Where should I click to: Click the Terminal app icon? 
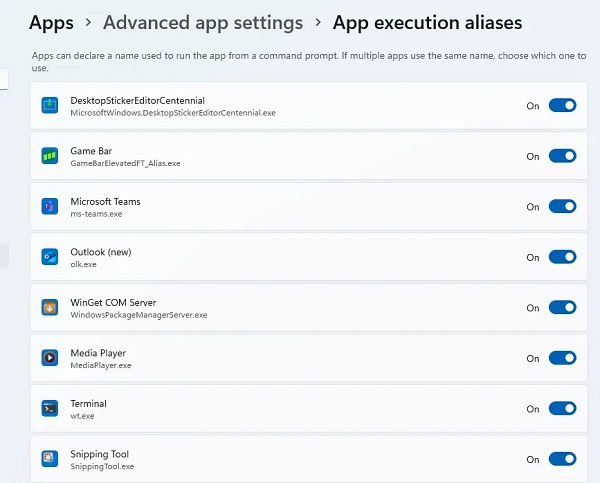[50, 408]
